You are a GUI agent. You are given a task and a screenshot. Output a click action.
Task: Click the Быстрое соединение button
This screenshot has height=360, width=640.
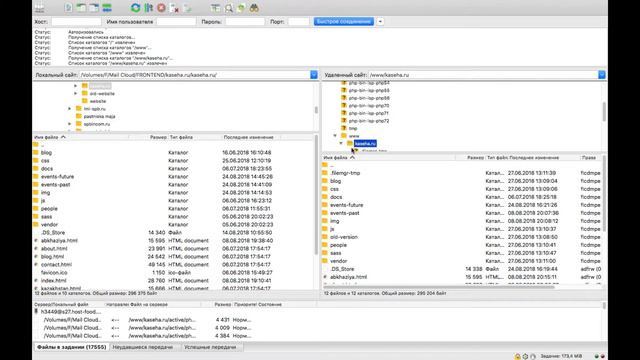(344, 21)
